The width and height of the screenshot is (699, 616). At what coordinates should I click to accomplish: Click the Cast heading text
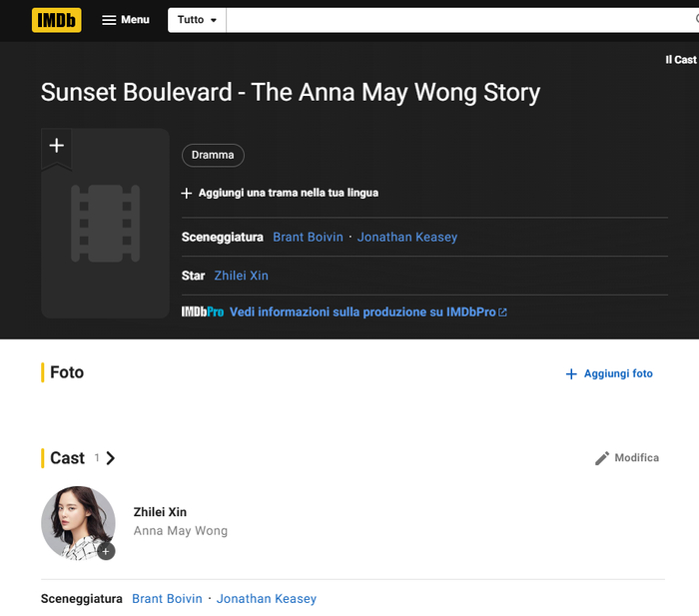tap(67, 458)
